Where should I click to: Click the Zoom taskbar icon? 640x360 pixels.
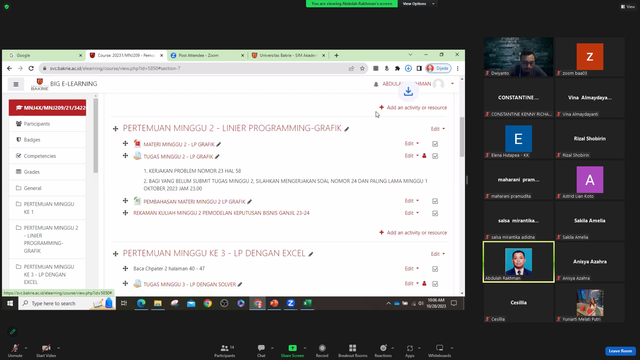(291, 303)
